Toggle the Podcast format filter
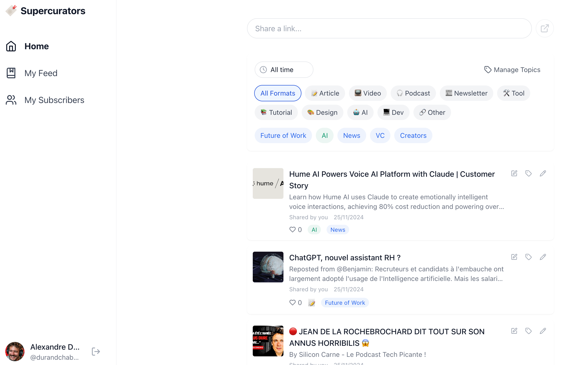This screenshot has height=365, width=588. (x=413, y=93)
